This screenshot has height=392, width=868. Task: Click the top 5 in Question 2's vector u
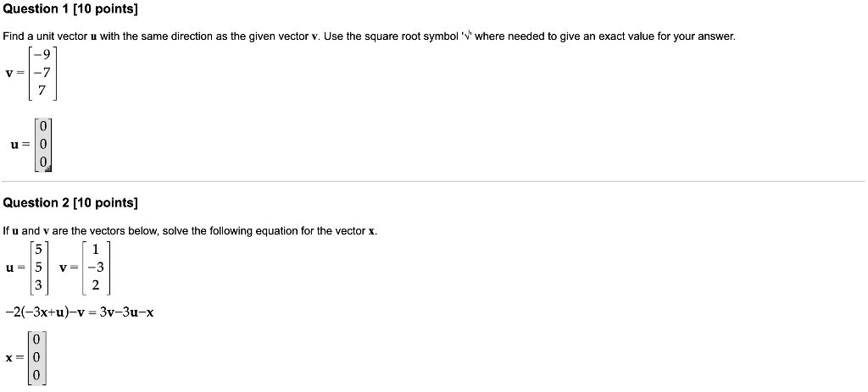tap(38, 250)
